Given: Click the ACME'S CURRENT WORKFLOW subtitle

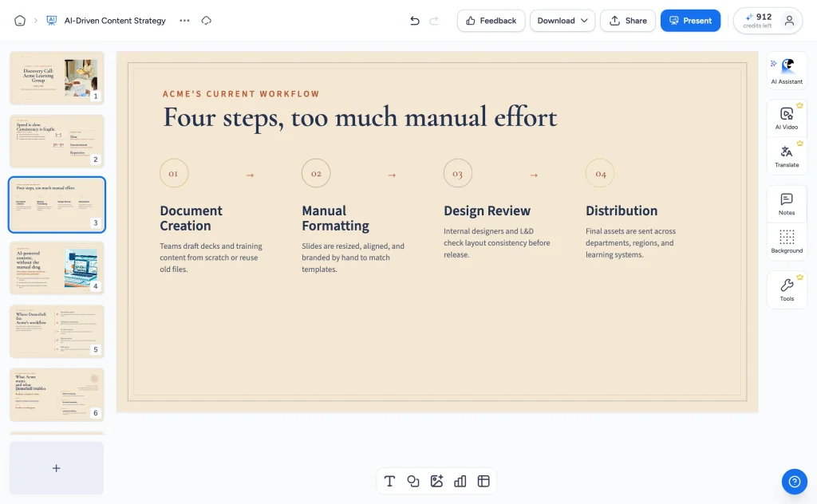Looking at the screenshot, I should [x=241, y=94].
